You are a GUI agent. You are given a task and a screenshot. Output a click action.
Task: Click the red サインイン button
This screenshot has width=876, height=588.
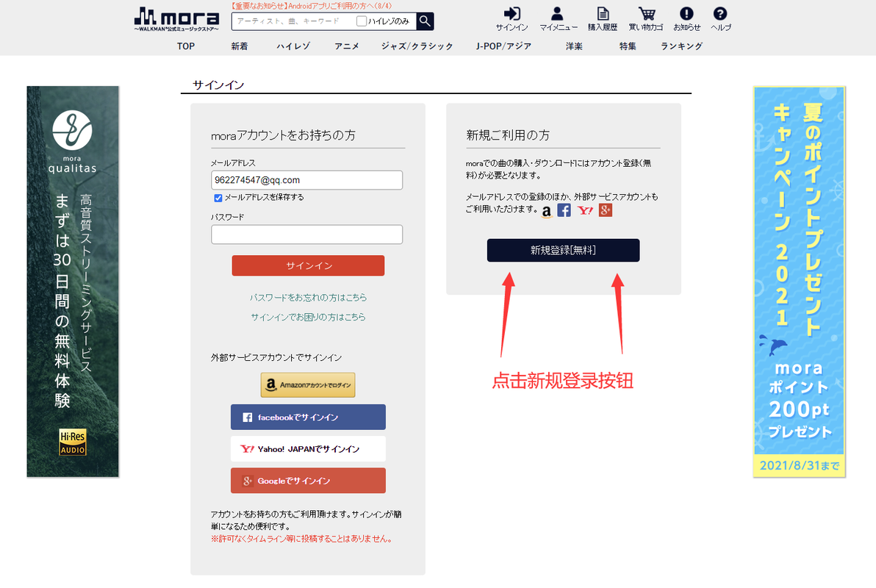click(309, 265)
